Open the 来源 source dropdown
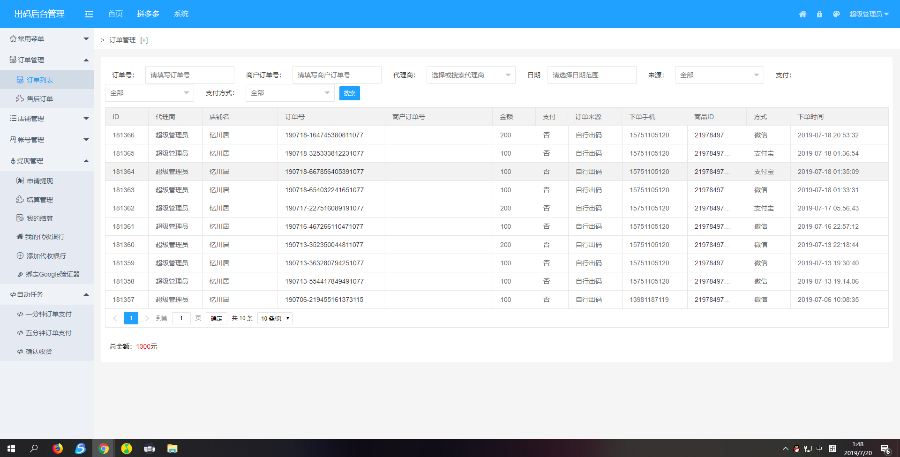Image resolution: width=900 pixels, height=457 pixels. click(x=720, y=75)
